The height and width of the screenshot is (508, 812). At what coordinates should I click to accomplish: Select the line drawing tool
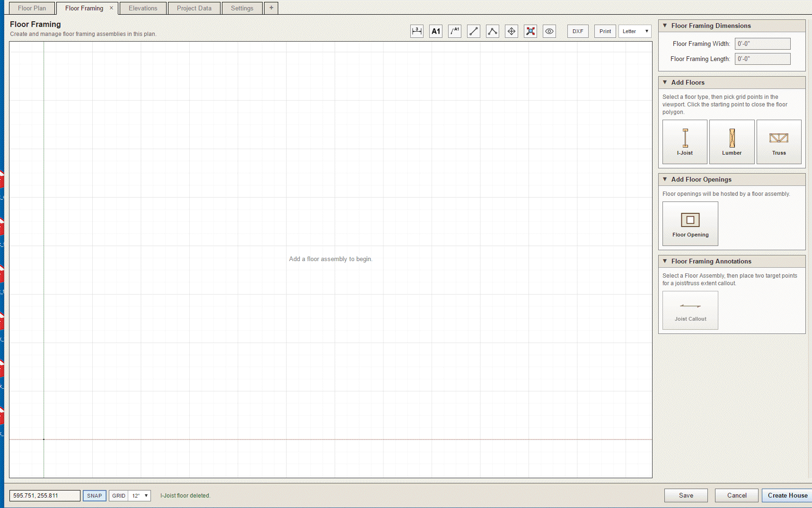click(474, 31)
